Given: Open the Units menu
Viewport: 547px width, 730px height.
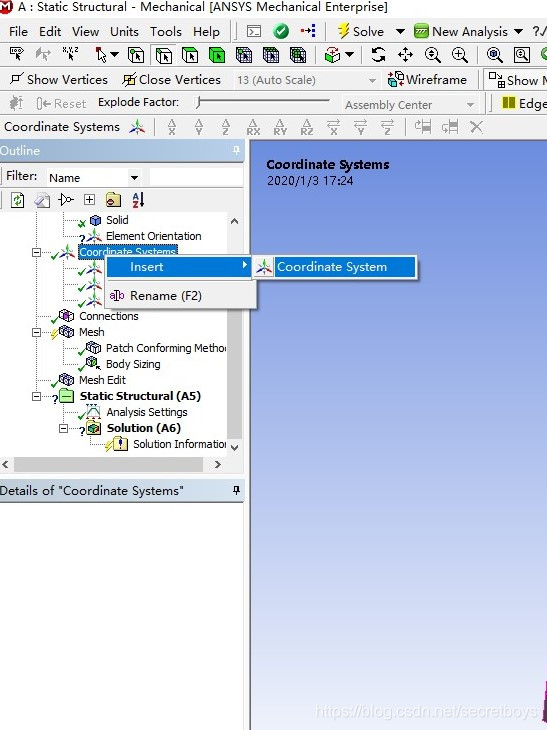Looking at the screenshot, I should 124,32.
